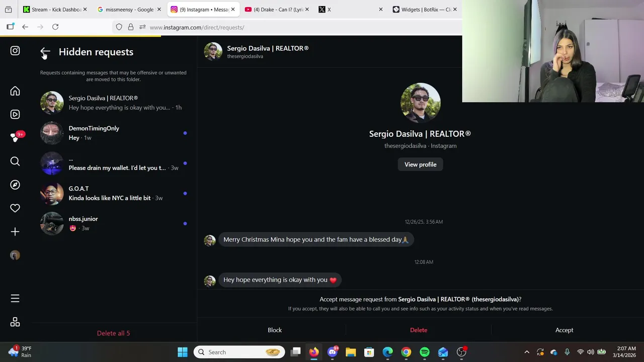Open Sergio Dasilva message request
Viewport: 644px width, 362px height.
tap(114, 103)
